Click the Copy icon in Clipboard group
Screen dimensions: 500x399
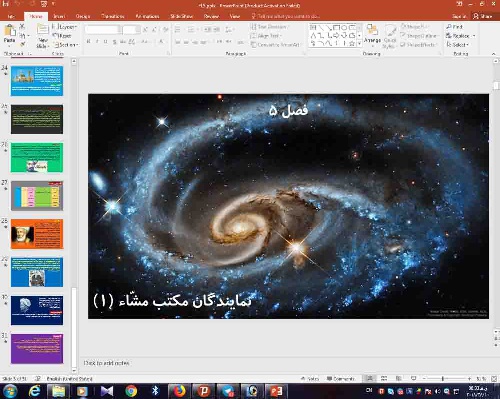22,35
